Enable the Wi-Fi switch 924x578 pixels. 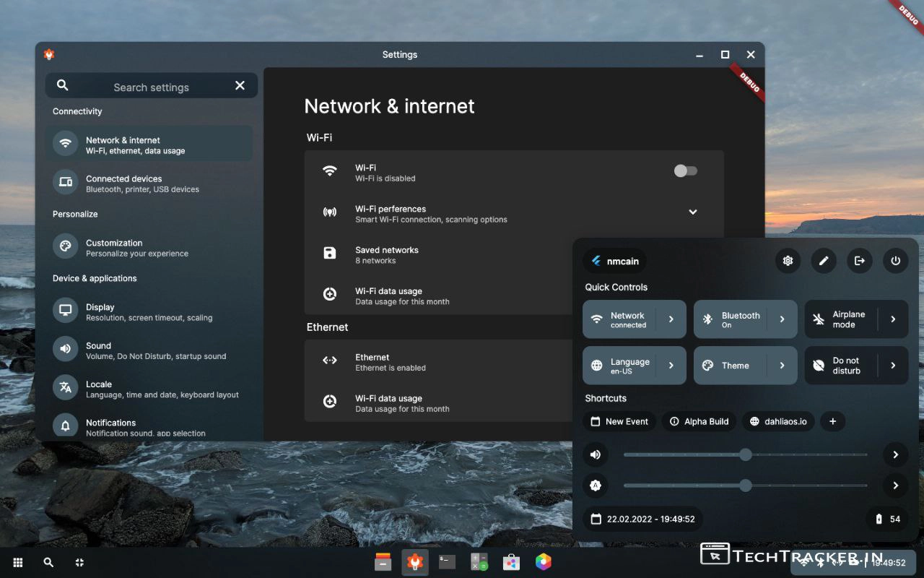click(x=685, y=171)
